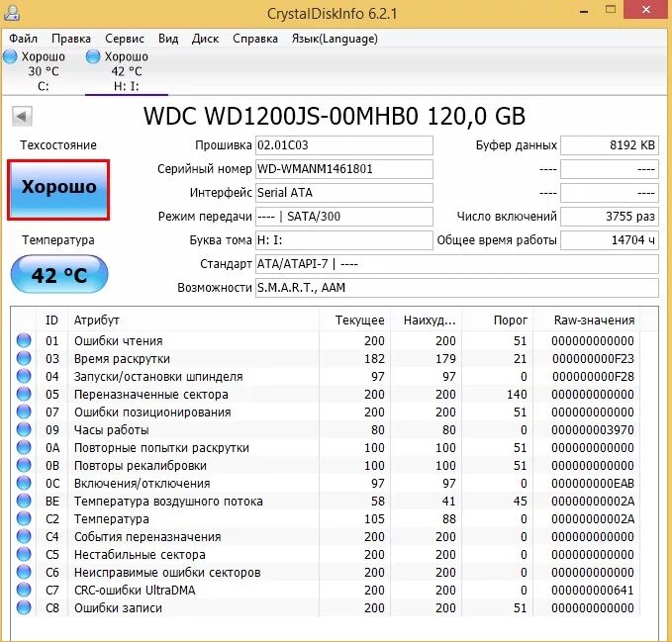
Task: Click status orb of Ошибки позиционирования row
Action: [24, 412]
